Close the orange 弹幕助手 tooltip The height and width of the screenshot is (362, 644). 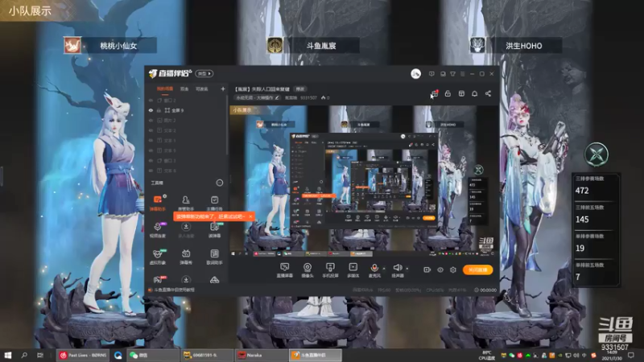[x=250, y=216]
